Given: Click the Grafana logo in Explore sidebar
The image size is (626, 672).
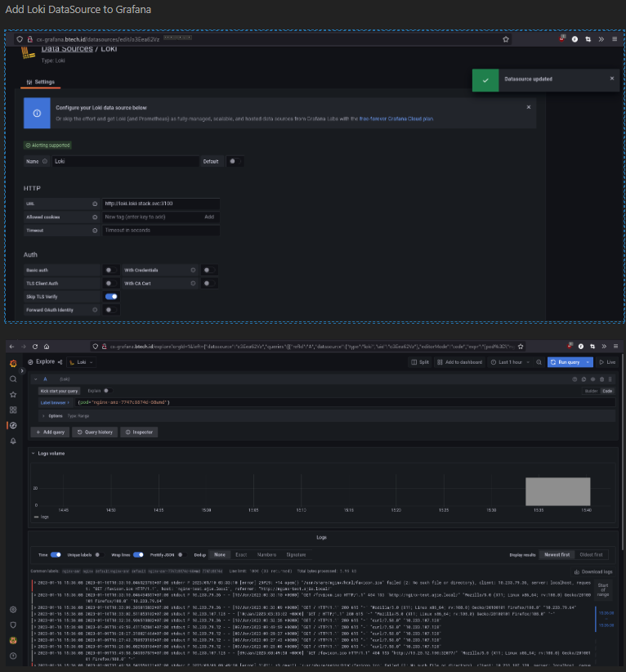Looking at the screenshot, I should pyautogui.click(x=13, y=363).
